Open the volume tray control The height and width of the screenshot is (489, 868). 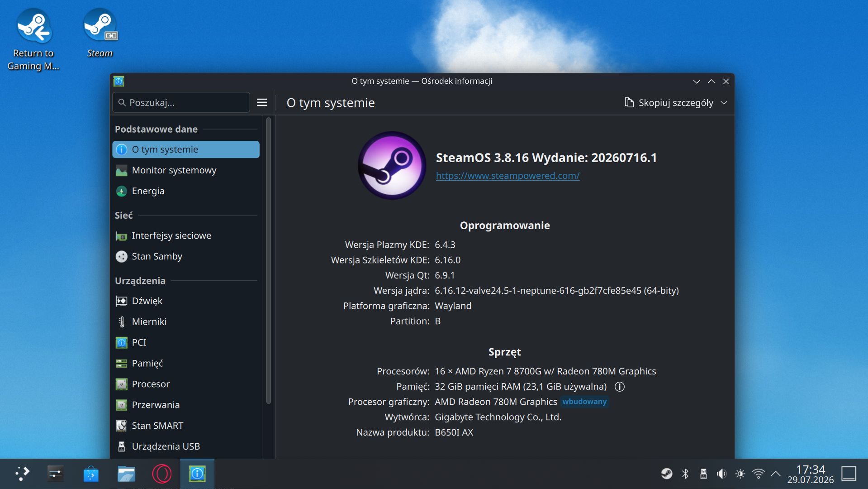pos(721,474)
